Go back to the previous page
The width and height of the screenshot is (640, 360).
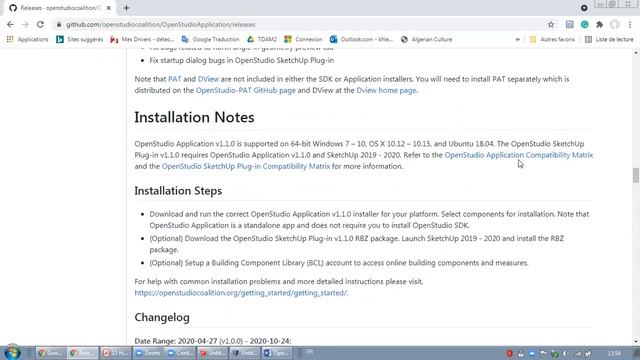tap(10, 24)
